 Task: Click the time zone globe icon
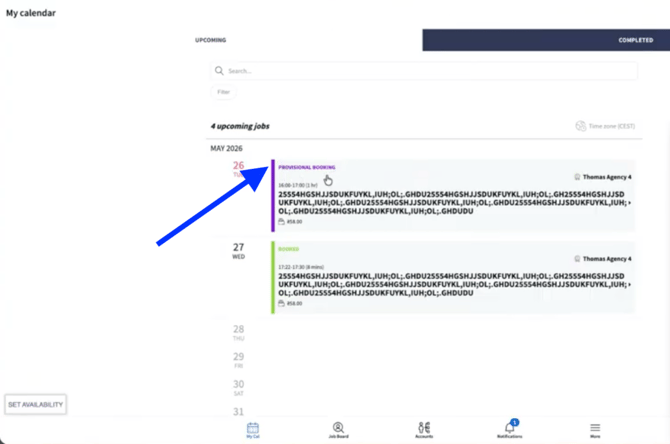click(x=581, y=126)
